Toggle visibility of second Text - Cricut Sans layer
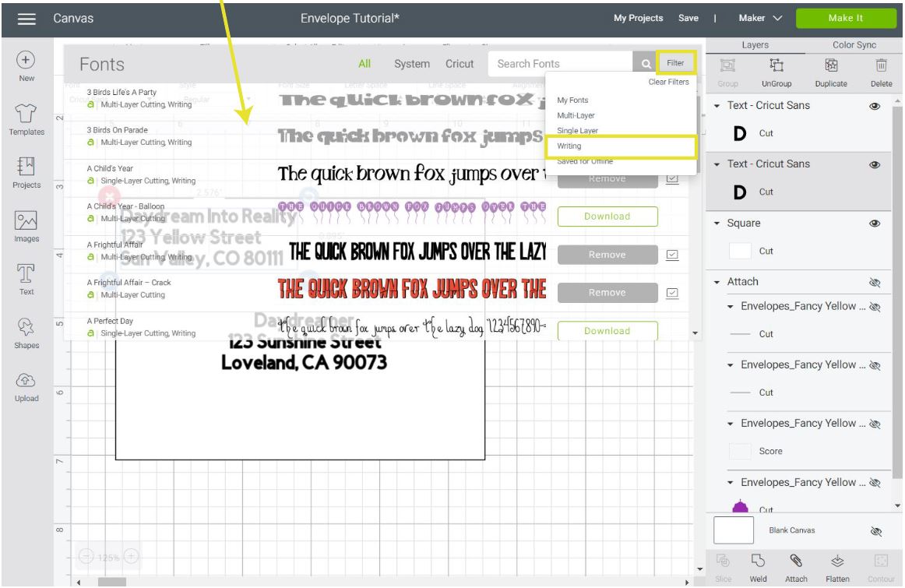The image size is (905, 588). point(875,165)
